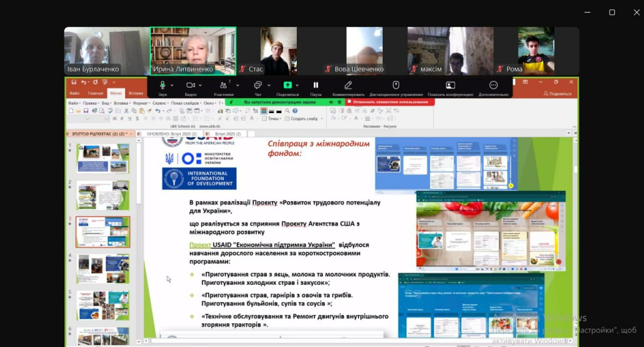Viewport: 644px width, 347px height.
Task: Toggle Bold (Ж) formatting
Action: tap(114, 119)
